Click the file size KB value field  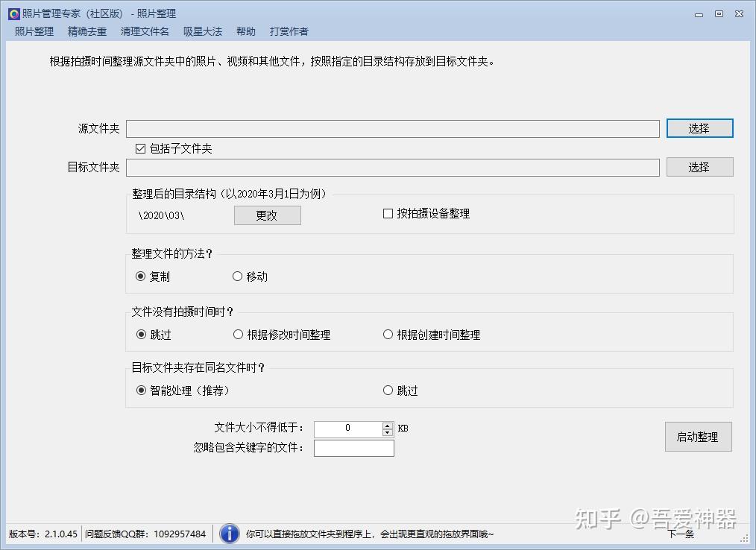click(348, 429)
